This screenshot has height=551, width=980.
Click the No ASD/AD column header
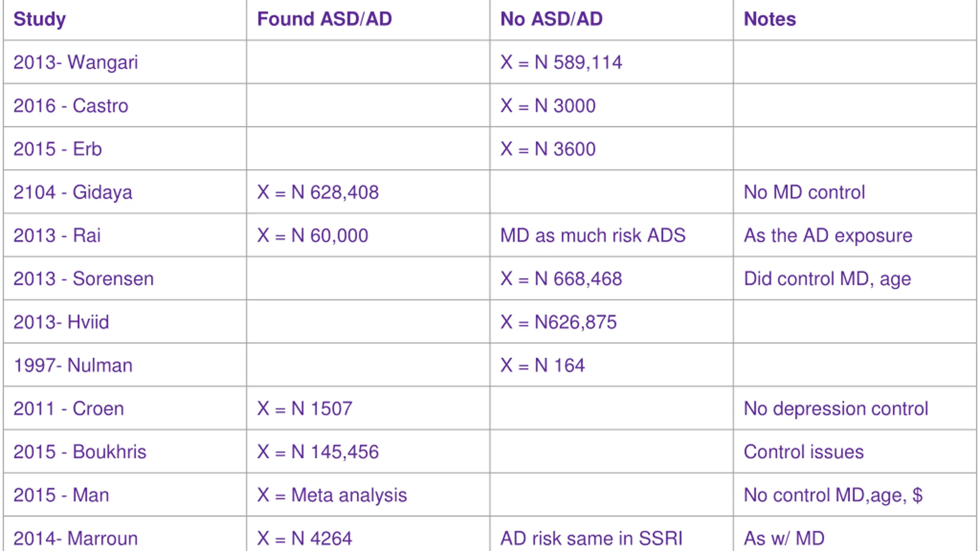click(551, 19)
